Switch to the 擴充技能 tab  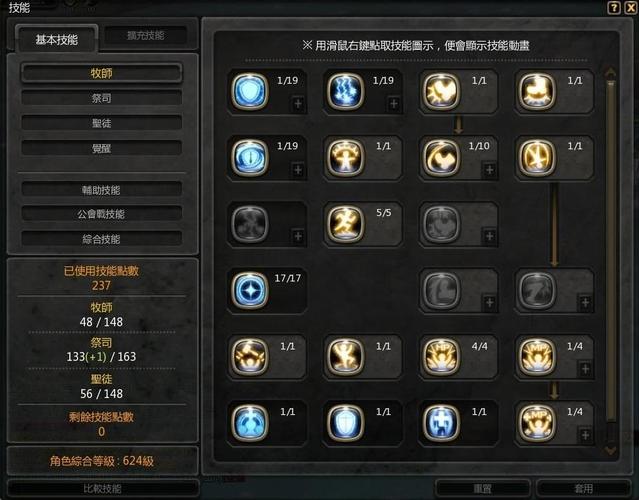pyautogui.click(x=145, y=36)
